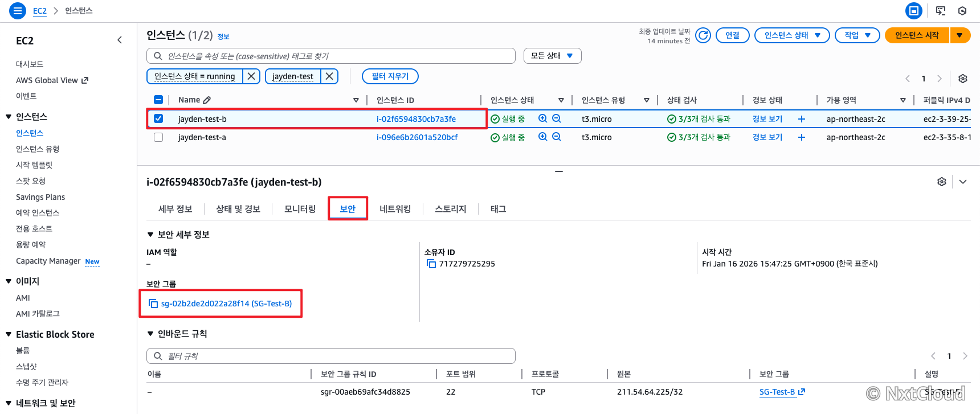Collapse the EC2 sidebar with the chevron
Image resolution: width=980 pixels, height=414 pixels.
(x=120, y=40)
